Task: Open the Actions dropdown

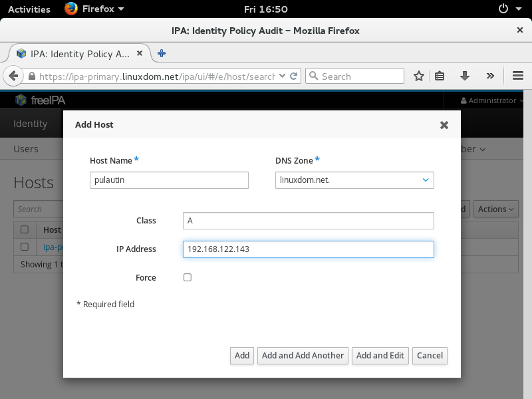Action: click(496, 209)
